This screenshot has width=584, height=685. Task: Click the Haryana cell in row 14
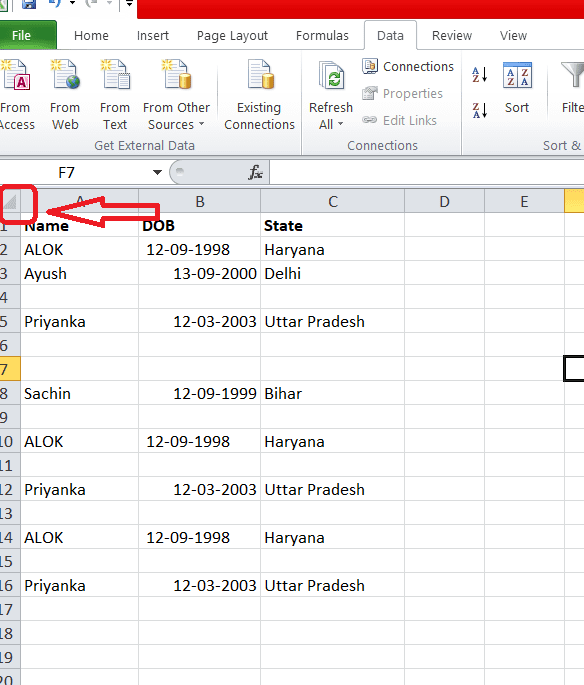pyautogui.click(x=332, y=537)
